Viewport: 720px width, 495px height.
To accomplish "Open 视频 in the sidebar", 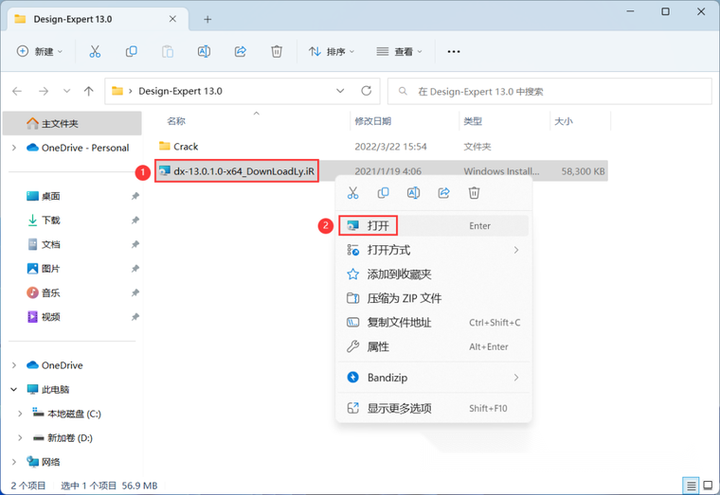I will click(44, 317).
